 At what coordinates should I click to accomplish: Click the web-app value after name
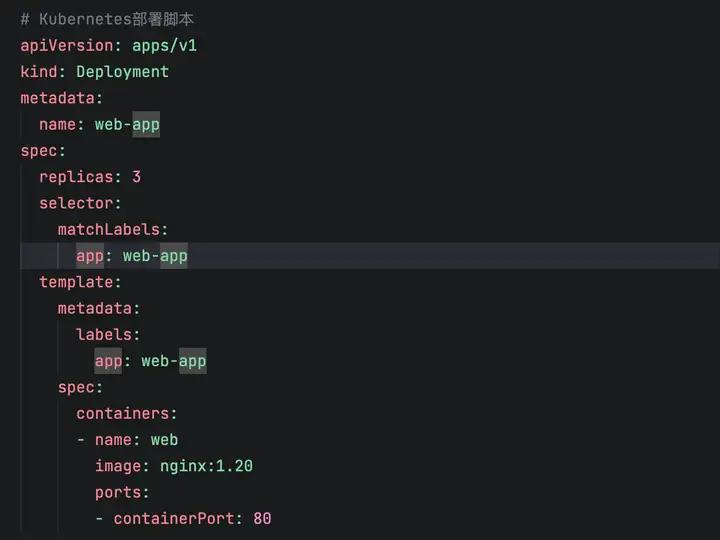pos(127,125)
